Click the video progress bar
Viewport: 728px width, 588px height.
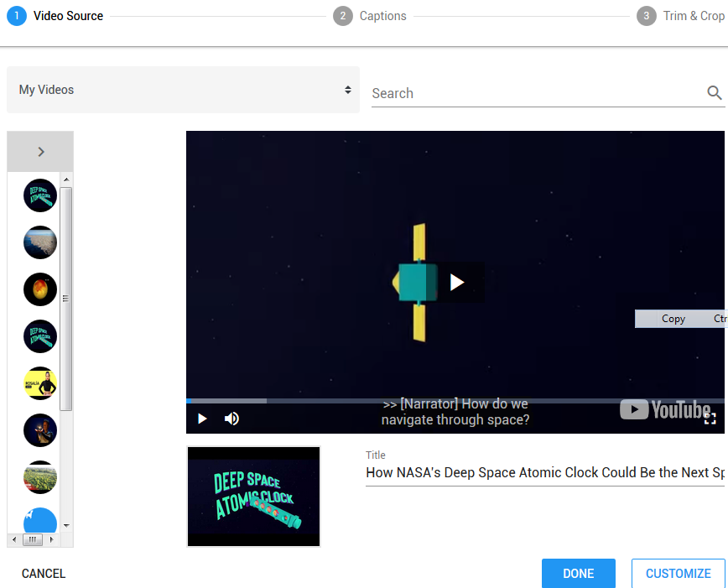[x=453, y=401]
